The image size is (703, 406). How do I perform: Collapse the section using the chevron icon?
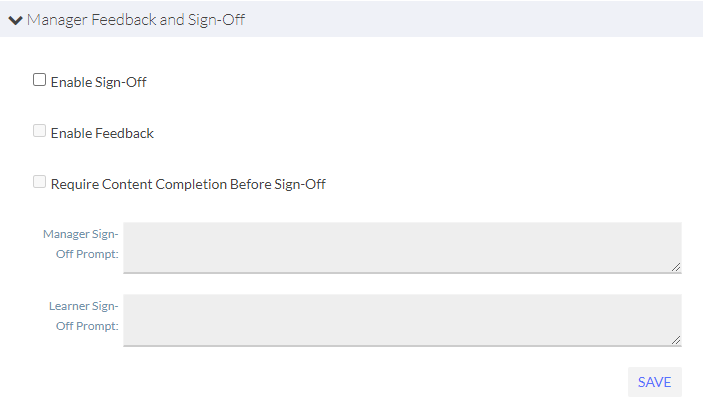pyautogui.click(x=15, y=20)
